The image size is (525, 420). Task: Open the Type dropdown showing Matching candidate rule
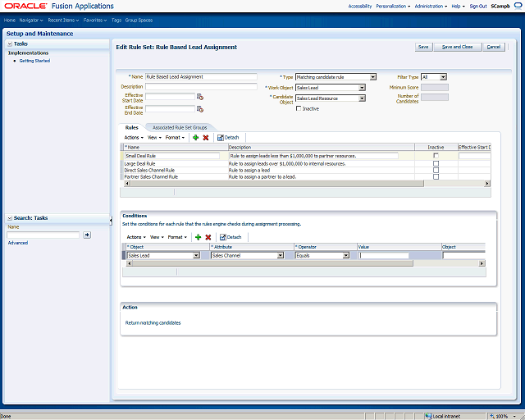pos(373,77)
